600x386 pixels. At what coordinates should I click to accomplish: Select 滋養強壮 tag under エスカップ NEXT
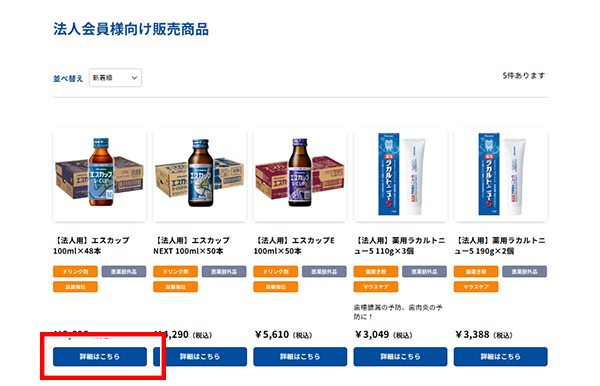pyautogui.click(x=176, y=287)
